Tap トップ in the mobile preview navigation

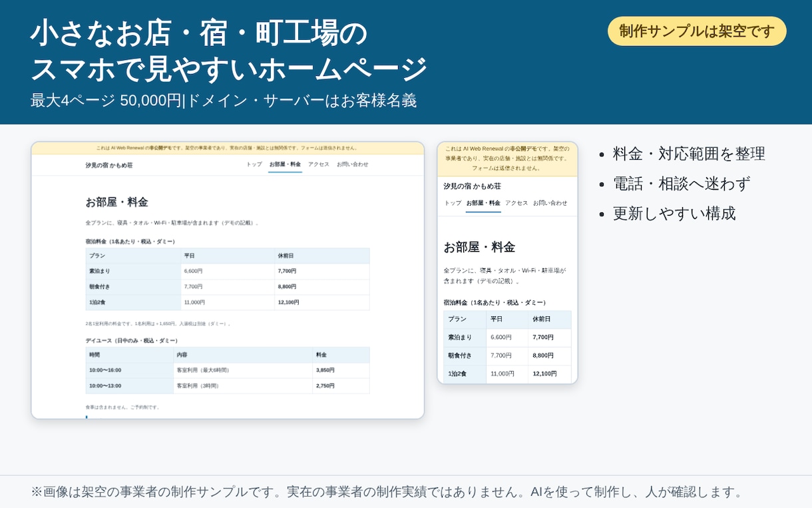[x=453, y=203]
